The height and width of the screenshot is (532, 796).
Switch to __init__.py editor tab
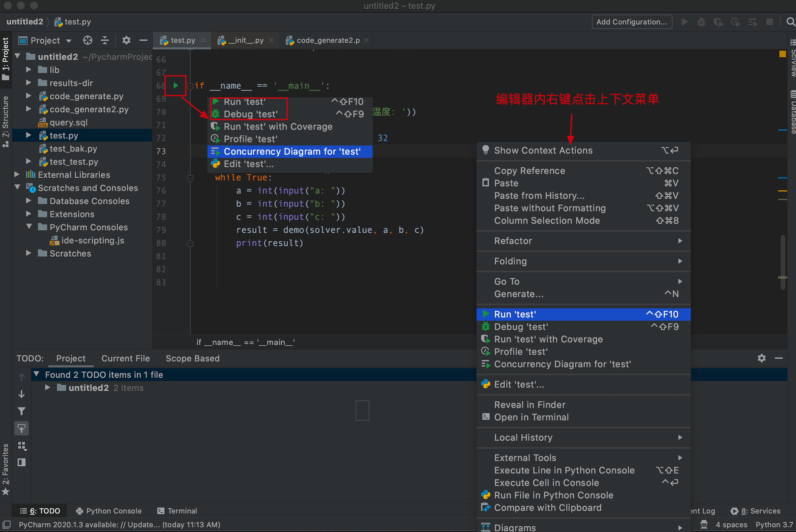[x=245, y=40]
